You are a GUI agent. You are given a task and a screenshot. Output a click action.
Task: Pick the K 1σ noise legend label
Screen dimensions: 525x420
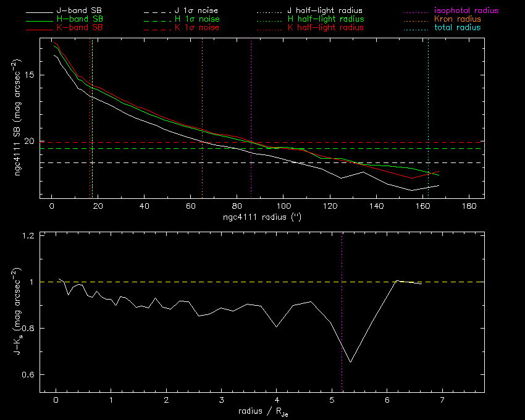pos(197,28)
